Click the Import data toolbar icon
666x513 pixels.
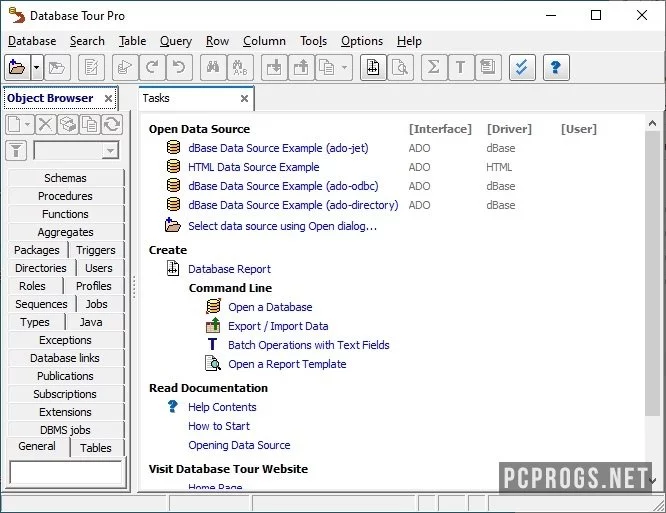[x=274, y=67]
